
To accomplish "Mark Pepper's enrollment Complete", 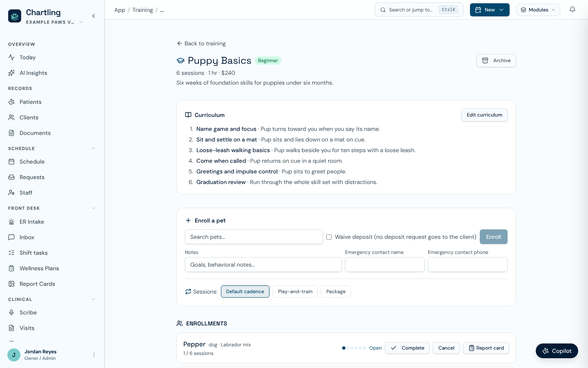I will tap(407, 348).
